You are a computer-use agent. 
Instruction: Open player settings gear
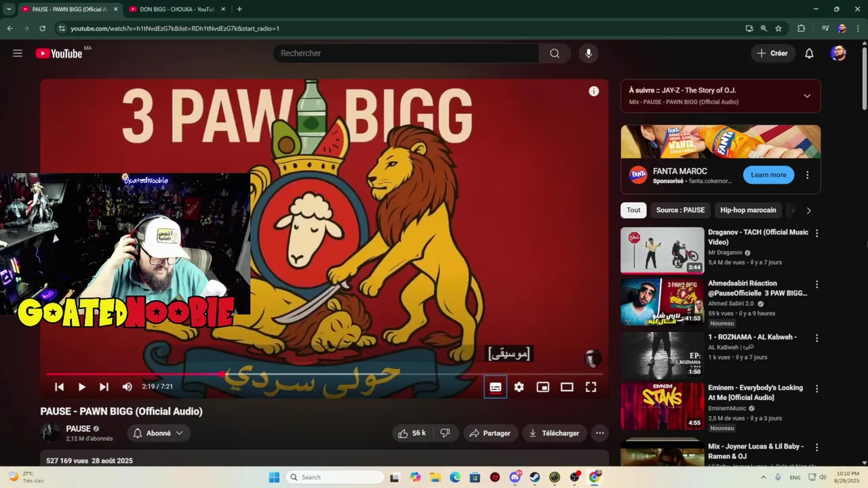pos(519,387)
